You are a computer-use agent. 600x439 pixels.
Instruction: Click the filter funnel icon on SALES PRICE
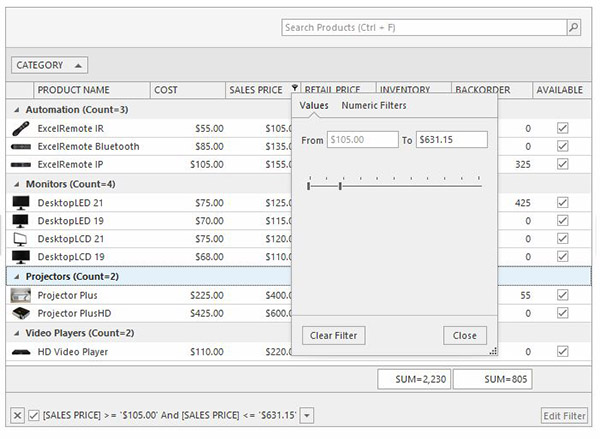click(x=294, y=90)
